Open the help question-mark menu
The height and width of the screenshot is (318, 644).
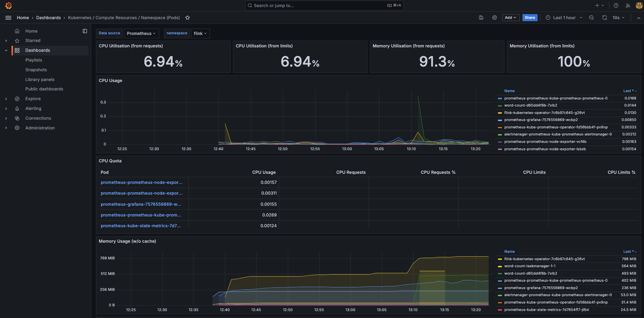click(x=616, y=6)
